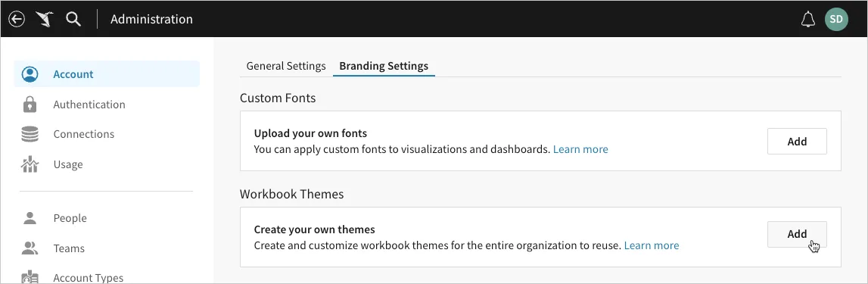Open the Sigma bird logo home
Image resolution: width=868 pixels, height=284 pixels.
click(45, 20)
